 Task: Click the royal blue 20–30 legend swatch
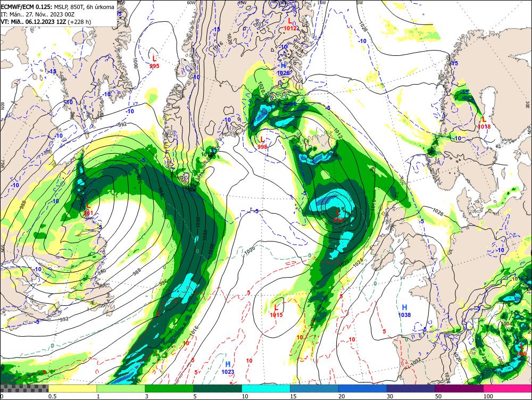coord(363,388)
